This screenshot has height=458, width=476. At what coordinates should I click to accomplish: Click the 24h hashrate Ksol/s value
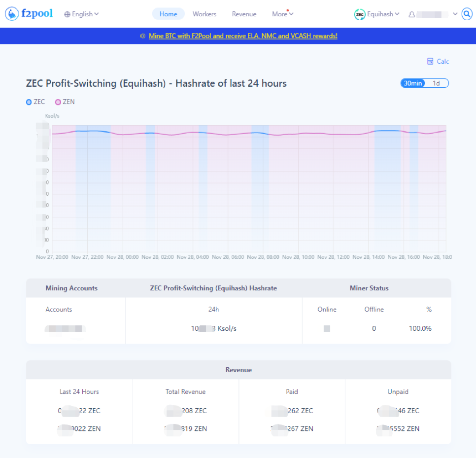tap(214, 328)
